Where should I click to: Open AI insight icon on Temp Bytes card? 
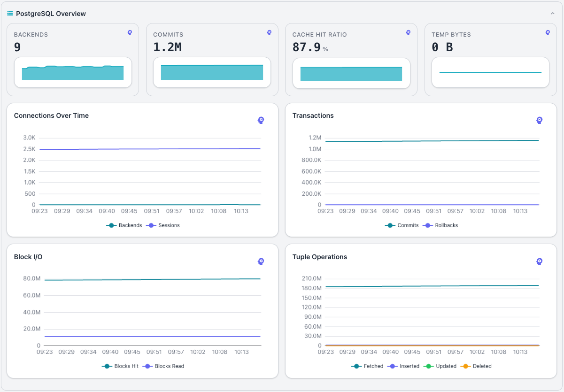[548, 32]
